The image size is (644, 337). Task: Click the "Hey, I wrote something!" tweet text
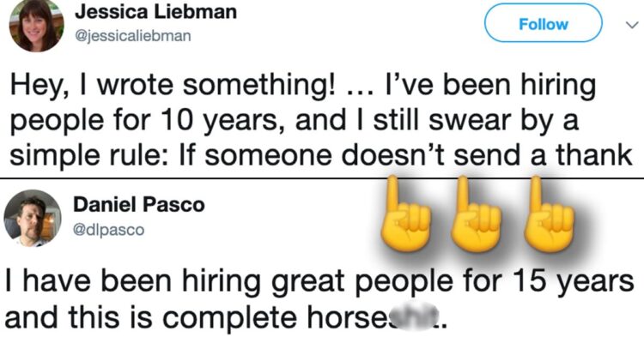point(174,85)
